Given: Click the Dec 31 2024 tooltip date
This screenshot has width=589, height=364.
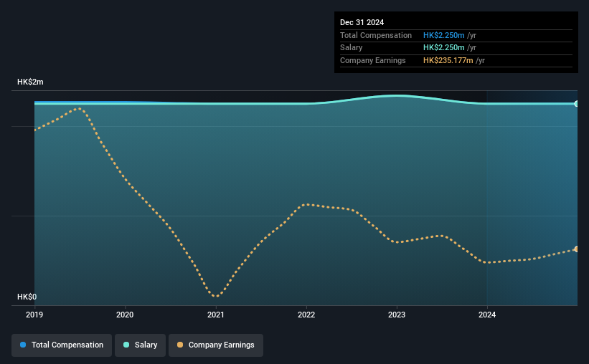Looking at the screenshot, I should [x=362, y=22].
